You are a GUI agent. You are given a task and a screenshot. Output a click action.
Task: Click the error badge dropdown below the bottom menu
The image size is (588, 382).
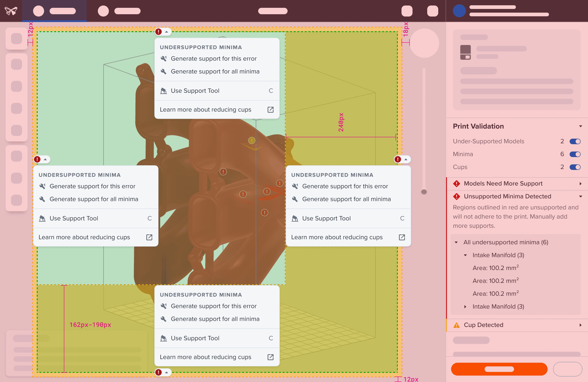[x=163, y=372]
